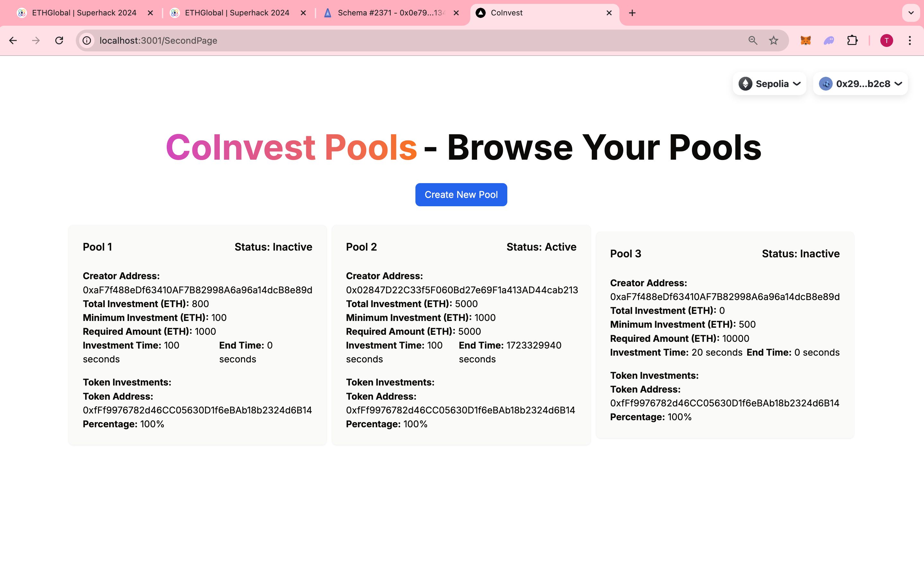
Task: Click the Create New Pool button
Action: (461, 195)
